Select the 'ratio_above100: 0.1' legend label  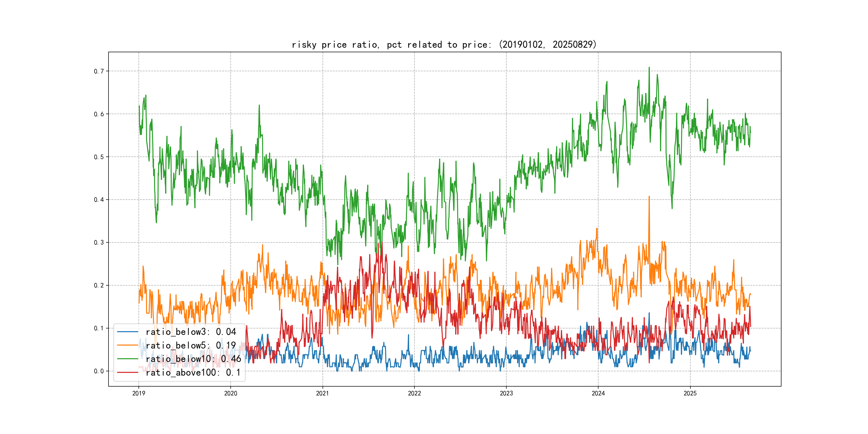point(193,372)
